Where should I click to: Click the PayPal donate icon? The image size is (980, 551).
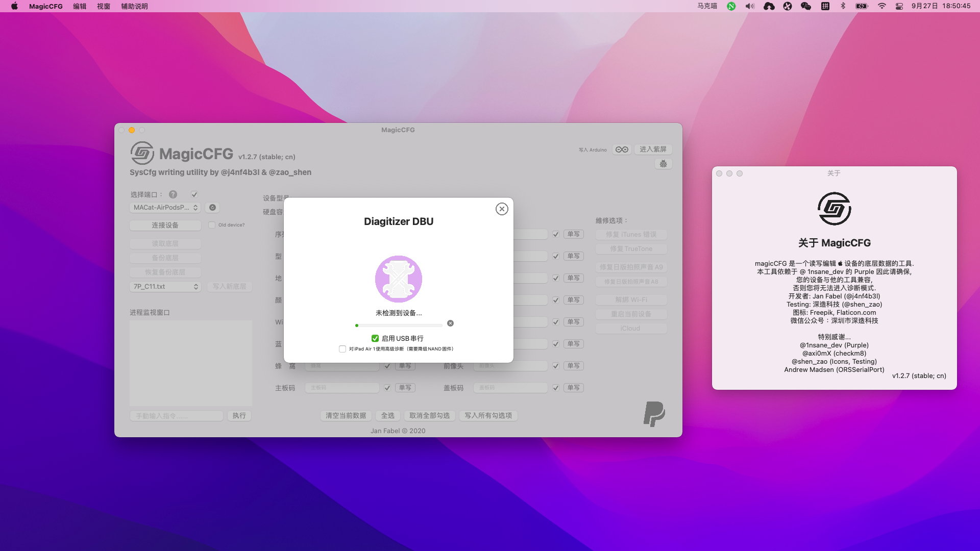(654, 414)
